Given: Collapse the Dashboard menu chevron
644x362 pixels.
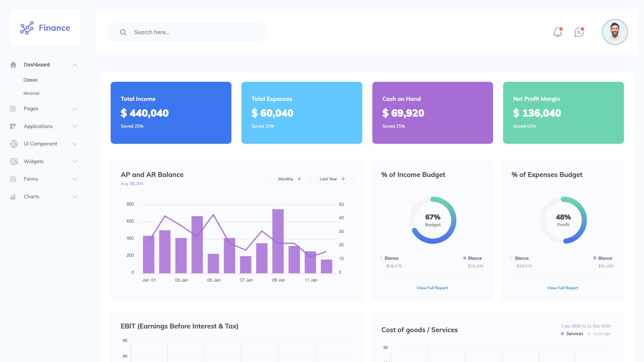Looking at the screenshot, I should (75, 65).
